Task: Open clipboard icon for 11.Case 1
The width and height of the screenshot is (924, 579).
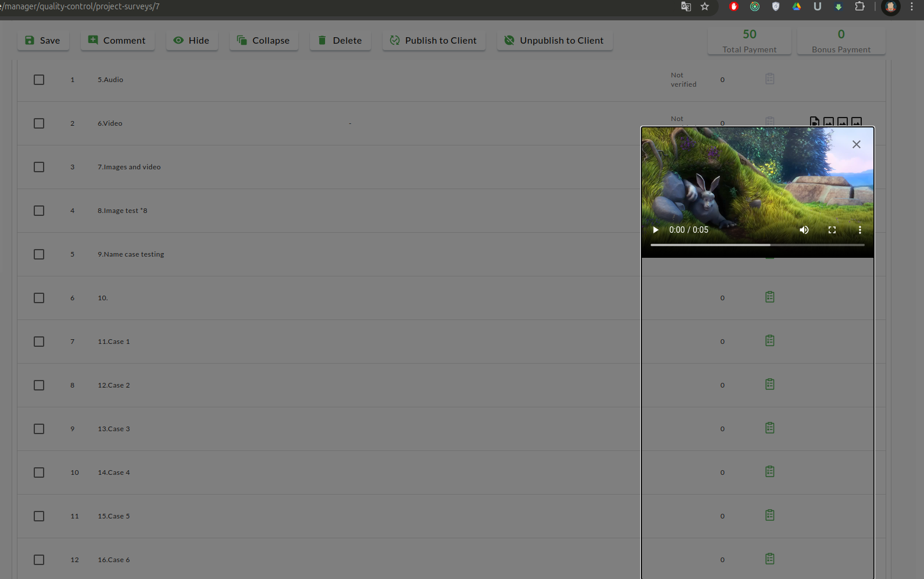Action: [x=770, y=340]
